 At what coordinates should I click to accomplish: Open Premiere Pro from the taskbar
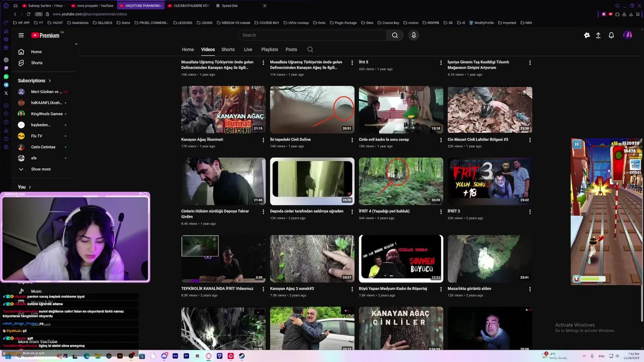186,356
